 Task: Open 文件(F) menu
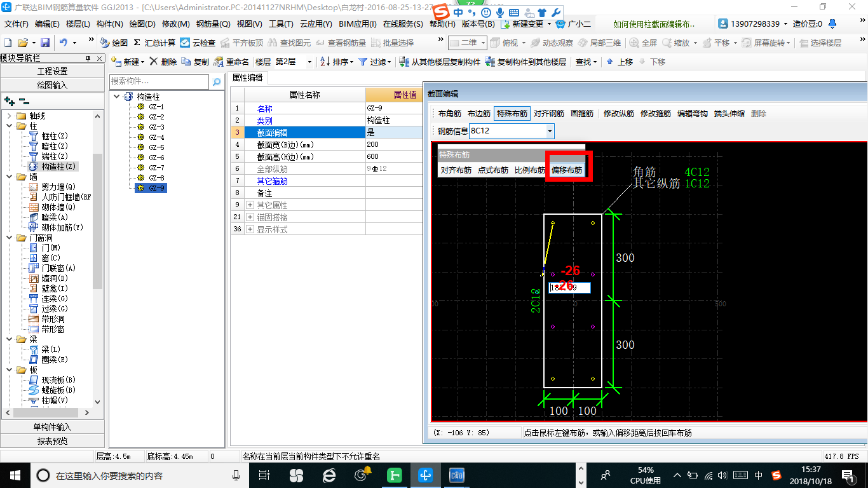(16, 24)
